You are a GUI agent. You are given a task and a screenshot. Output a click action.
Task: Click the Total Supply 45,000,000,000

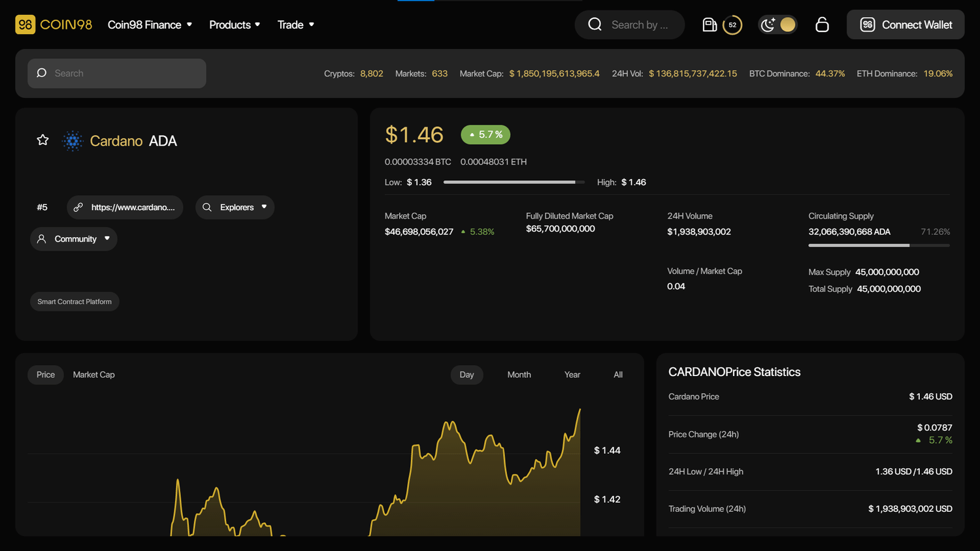pos(889,289)
